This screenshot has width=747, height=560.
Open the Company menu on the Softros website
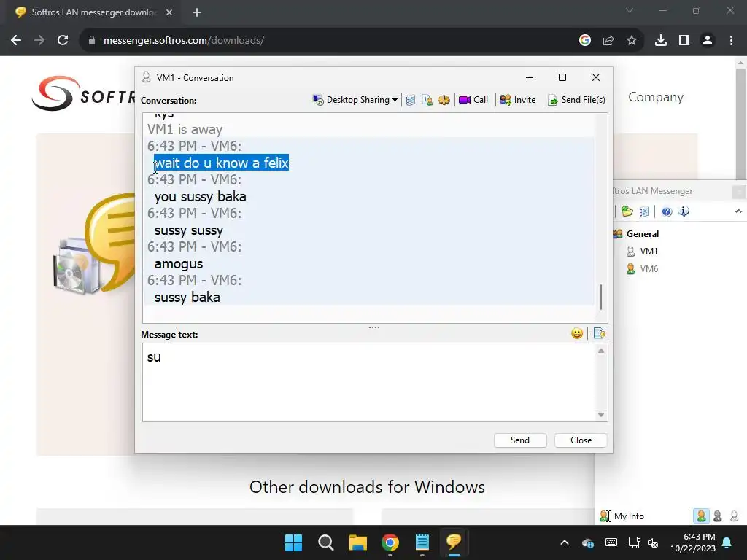coord(656,97)
